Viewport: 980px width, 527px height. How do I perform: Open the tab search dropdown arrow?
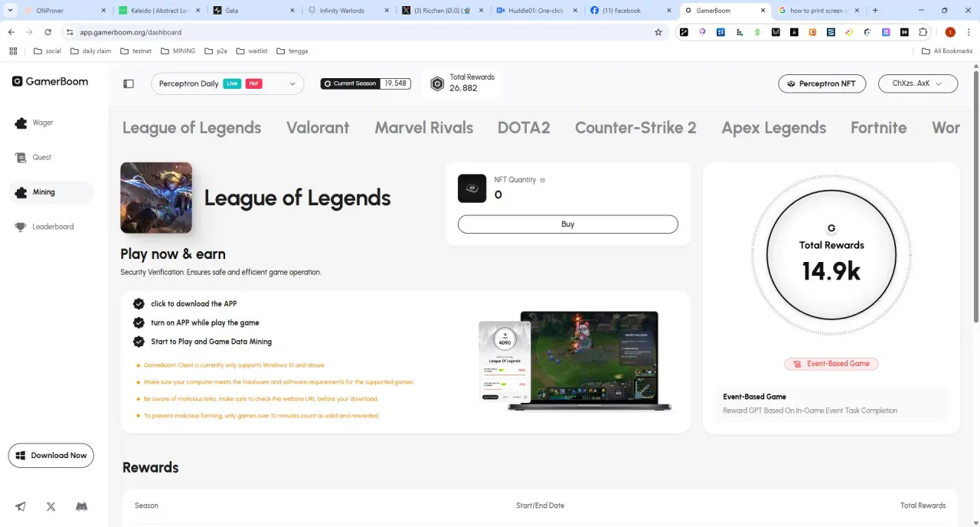tap(10, 11)
